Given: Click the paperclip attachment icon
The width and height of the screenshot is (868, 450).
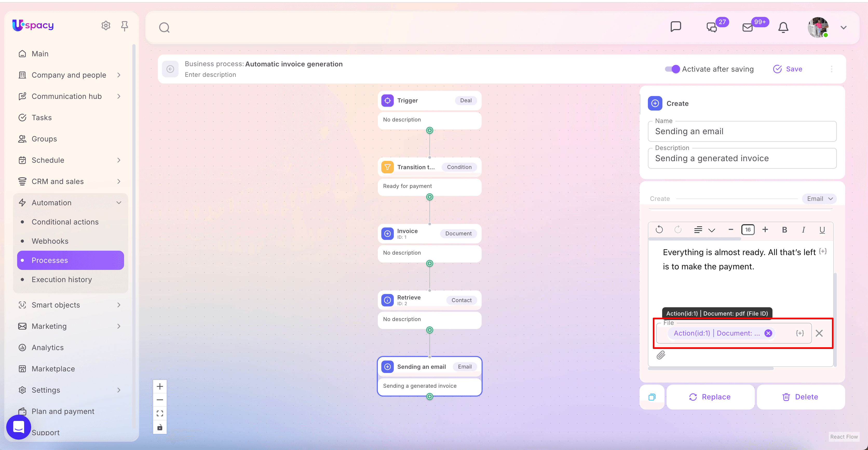Looking at the screenshot, I should click(x=661, y=355).
